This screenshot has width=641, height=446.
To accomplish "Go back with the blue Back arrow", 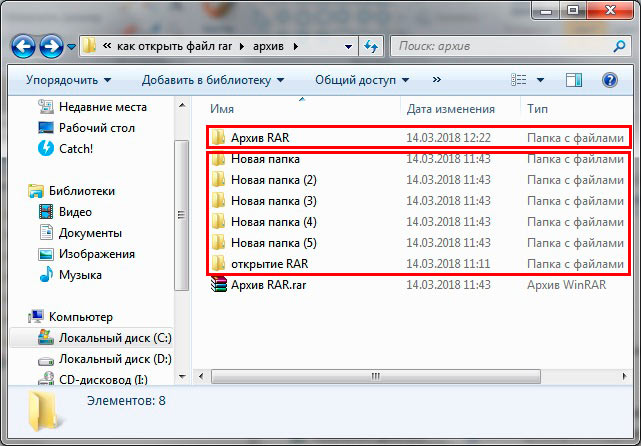I will point(23,46).
